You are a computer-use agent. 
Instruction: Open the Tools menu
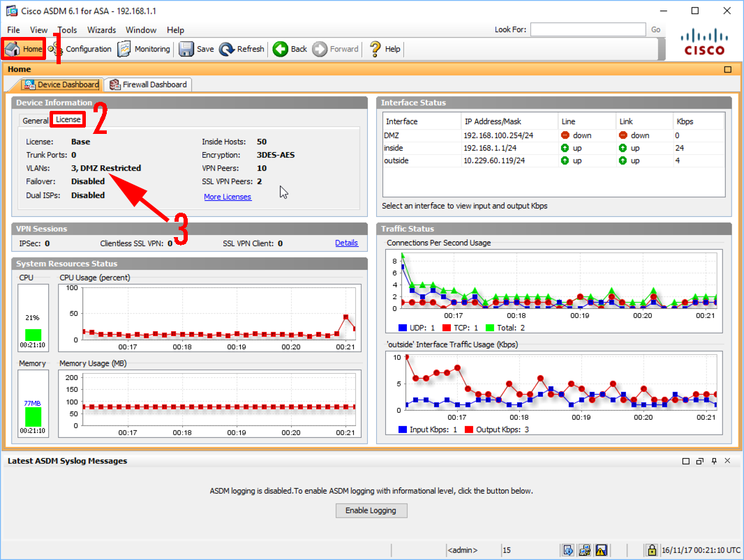[x=68, y=30]
